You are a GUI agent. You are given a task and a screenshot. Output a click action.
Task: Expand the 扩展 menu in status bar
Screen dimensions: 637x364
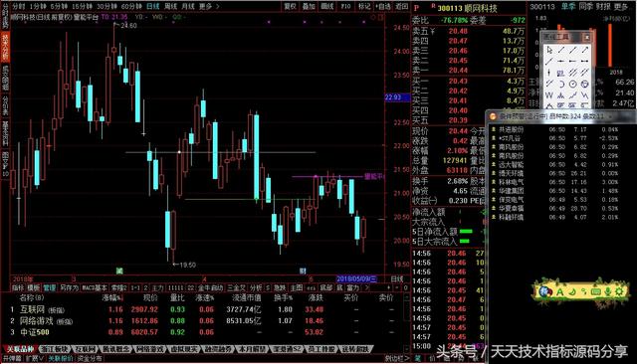click(35, 359)
